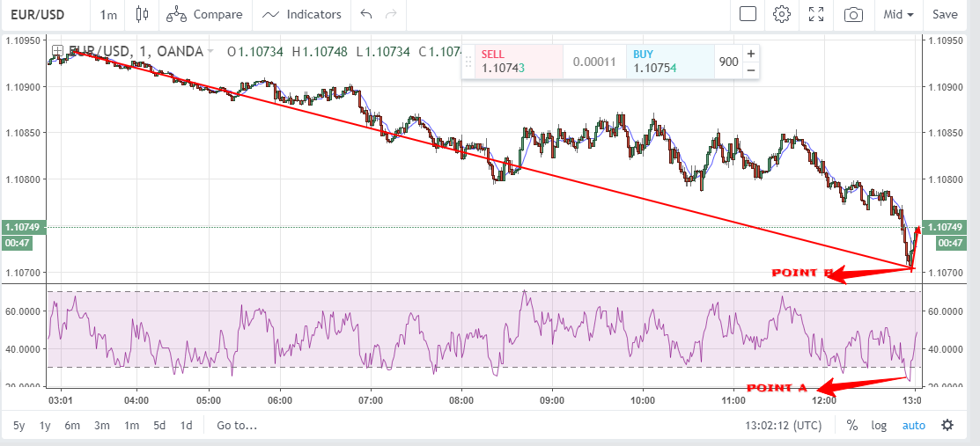Viewport: 980px width, 446px height.
Task: Toggle log scale
Action: [x=879, y=426]
